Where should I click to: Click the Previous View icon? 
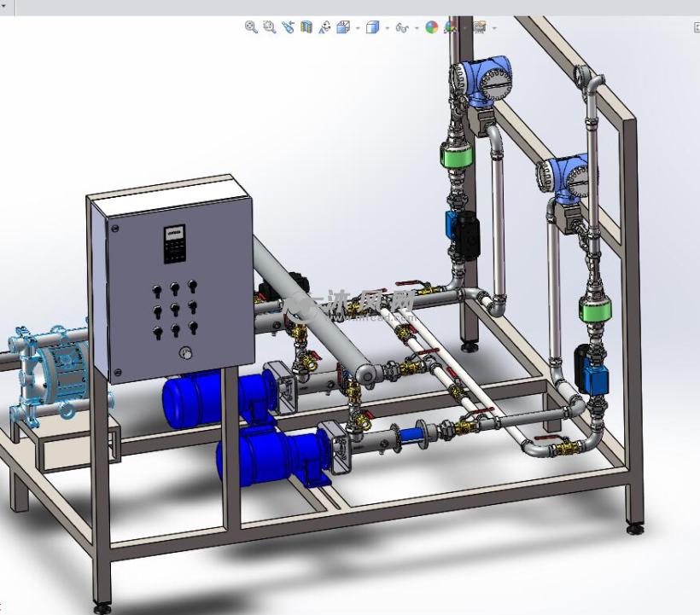(x=285, y=27)
